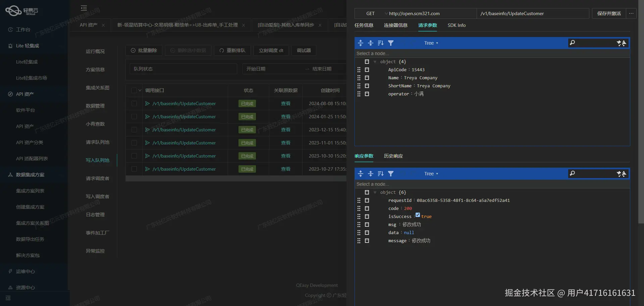Click the 重新排队 button

pyautogui.click(x=232, y=50)
